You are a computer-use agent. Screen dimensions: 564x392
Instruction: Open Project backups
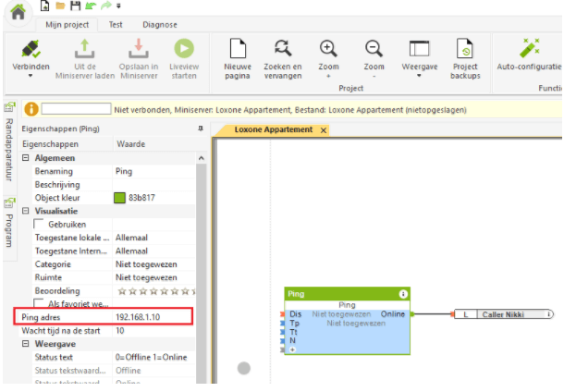(x=465, y=48)
